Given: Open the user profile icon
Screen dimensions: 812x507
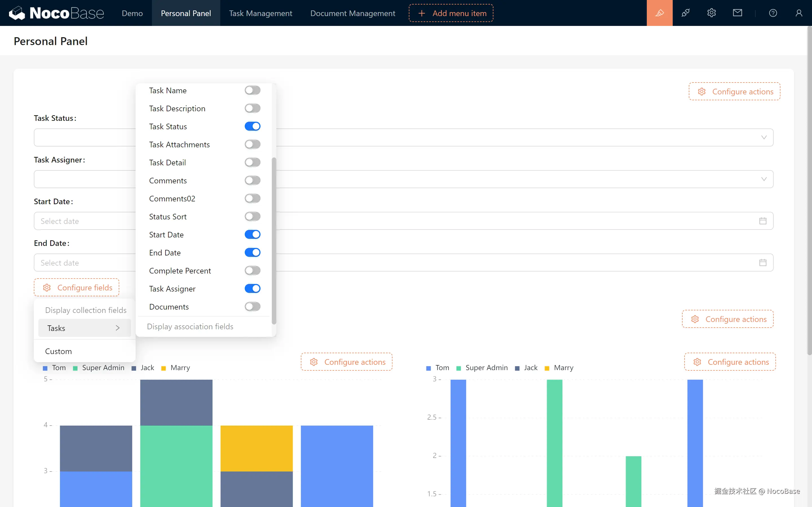Looking at the screenshot, I should click(x=798, y=13).
